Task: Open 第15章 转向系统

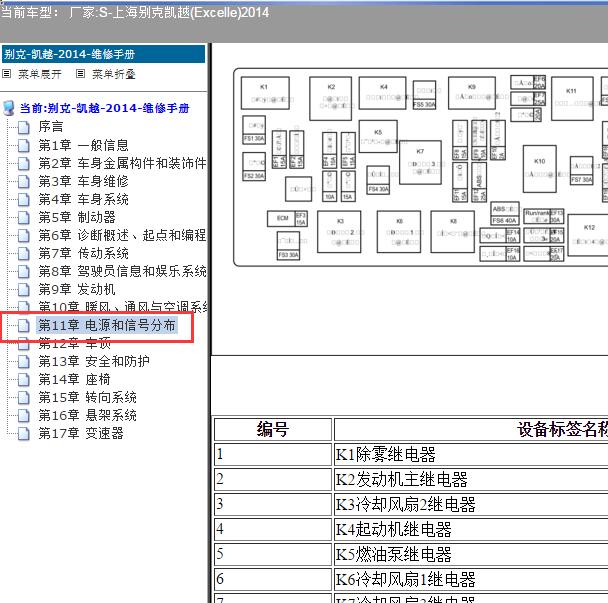Action: coord(87,397)
